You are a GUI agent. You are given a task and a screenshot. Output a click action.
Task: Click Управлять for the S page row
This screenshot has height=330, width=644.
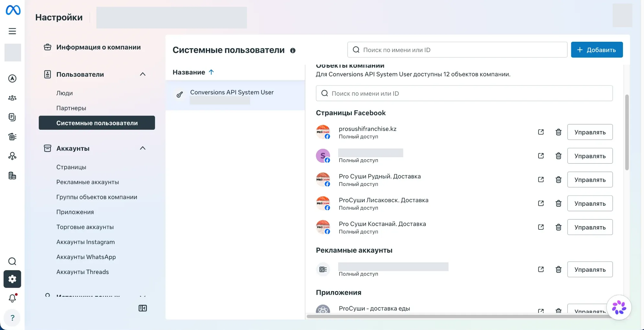tap(590, 156)
